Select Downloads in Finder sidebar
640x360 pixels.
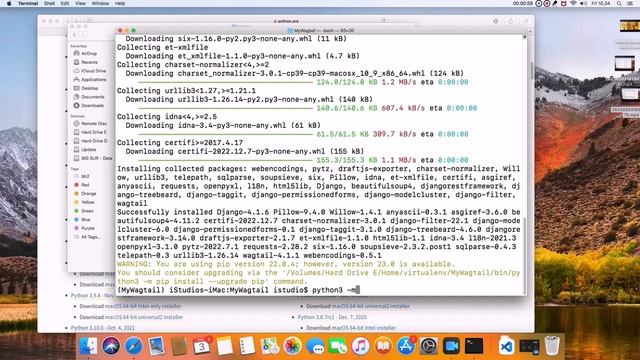92,105
